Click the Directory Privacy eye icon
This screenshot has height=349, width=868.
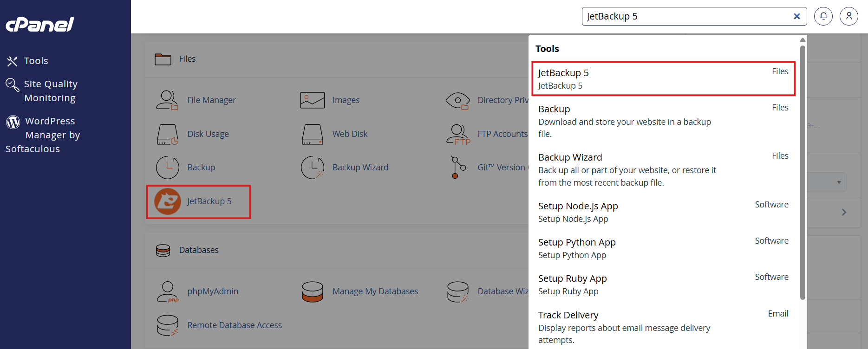pyautogui.click(x=458, y=101)
